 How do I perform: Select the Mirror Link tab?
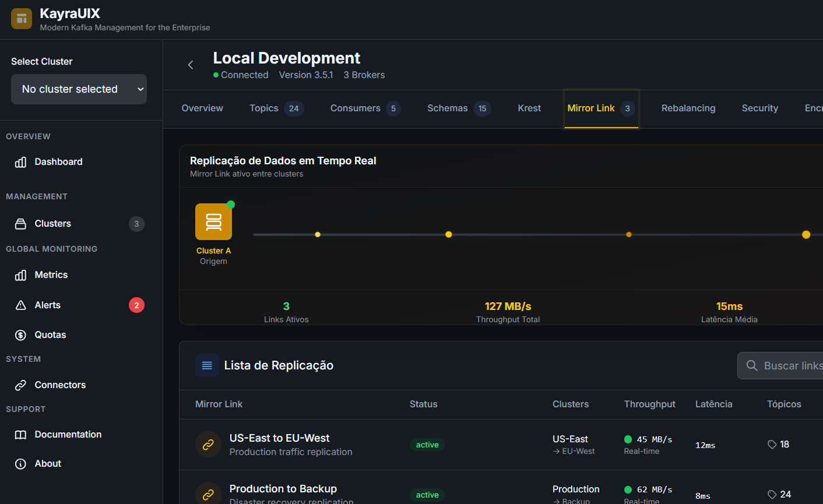click(601, 108)
